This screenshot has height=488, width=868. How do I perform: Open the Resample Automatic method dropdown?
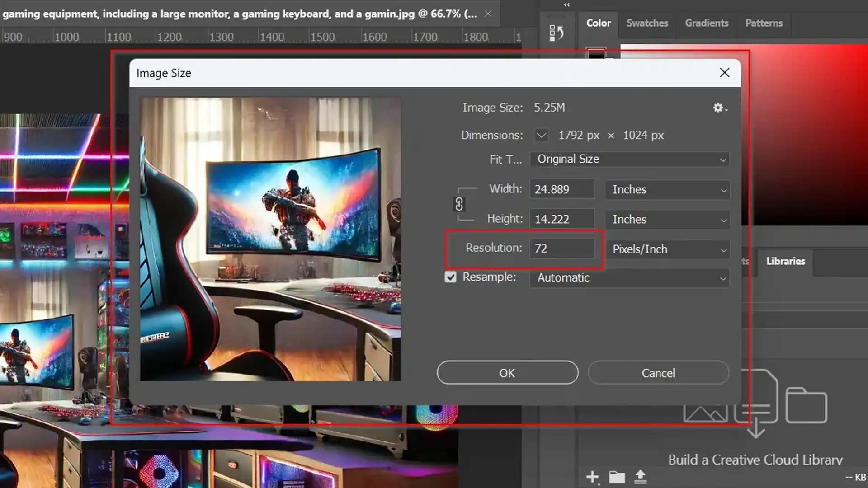click(x=629, y=278)
